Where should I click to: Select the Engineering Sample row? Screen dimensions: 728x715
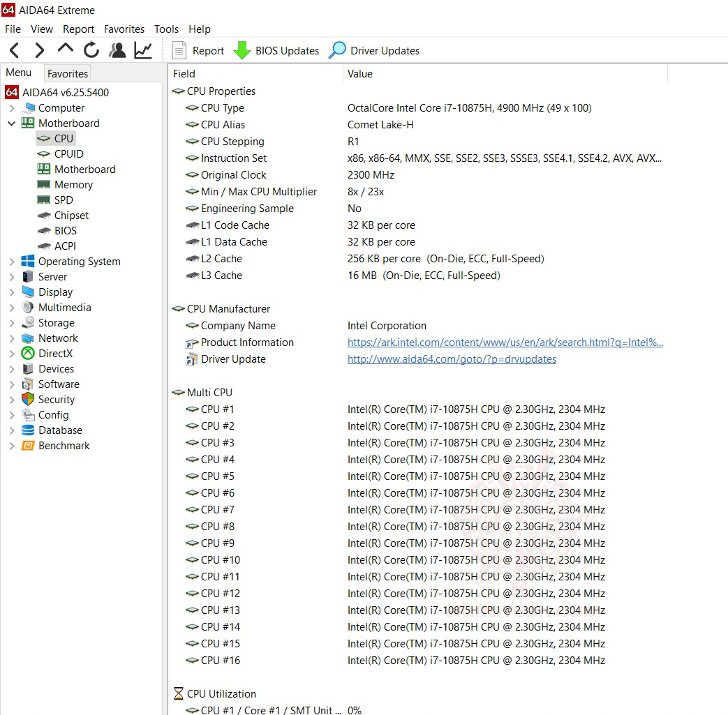tap(418, 209)
